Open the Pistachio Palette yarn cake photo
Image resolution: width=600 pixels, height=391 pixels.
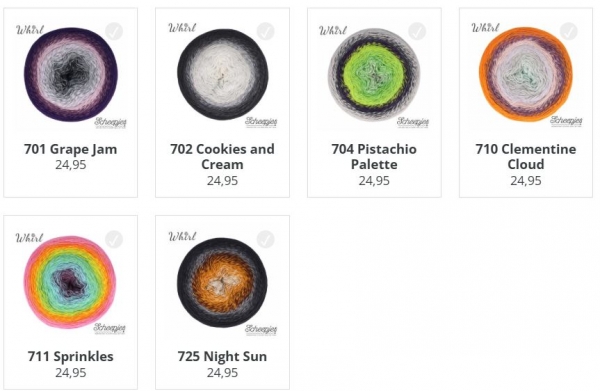point(374,75)
